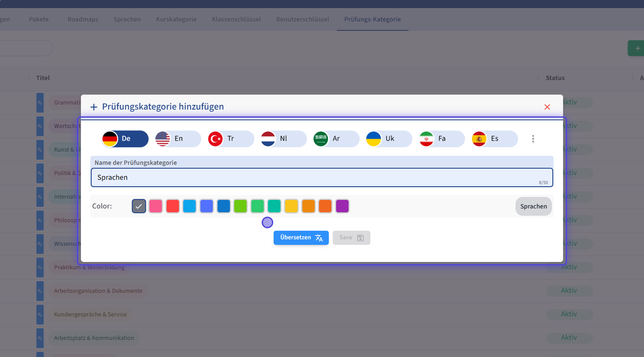This screenshot has height=357, width=644.
Task: Click the Übersetzen translate button
Action: [301, 238]
